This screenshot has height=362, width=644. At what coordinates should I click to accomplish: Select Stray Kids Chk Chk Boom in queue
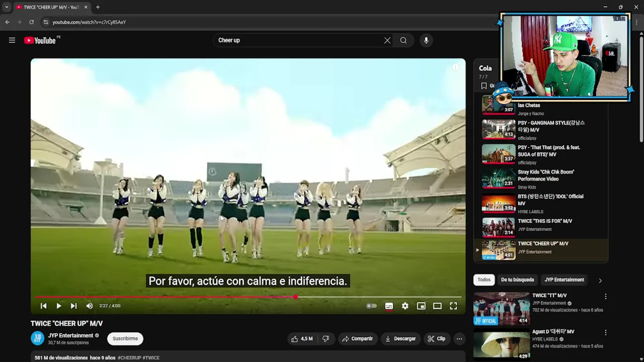[541, 178]
